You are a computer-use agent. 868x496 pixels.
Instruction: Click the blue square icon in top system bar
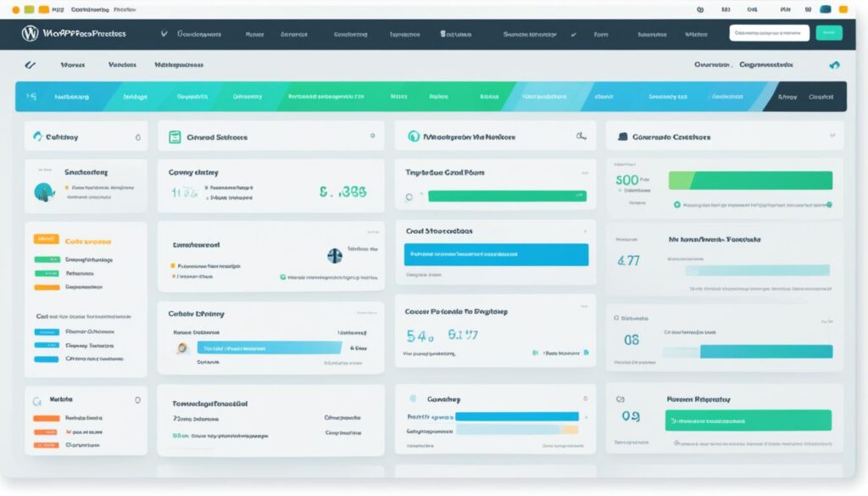(826, 9)
